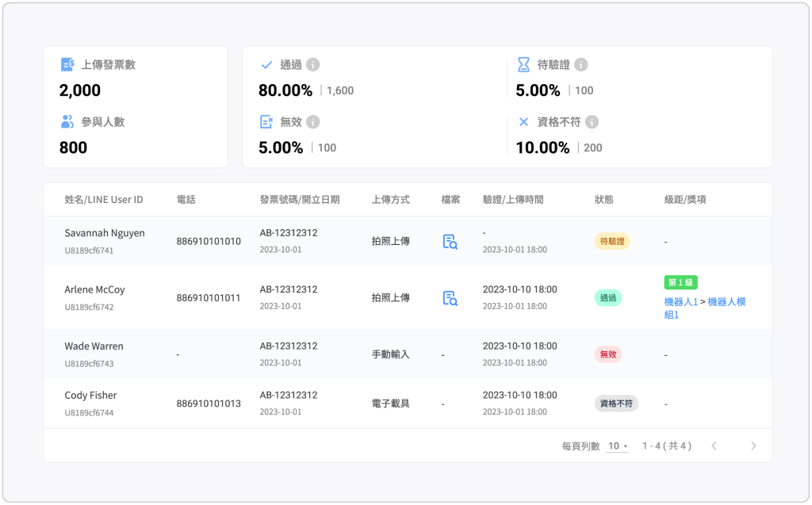The height and width of the screenshot is (505, 812).
Task: Click info icon next to 無效
Action: click(x=313, y=122)
